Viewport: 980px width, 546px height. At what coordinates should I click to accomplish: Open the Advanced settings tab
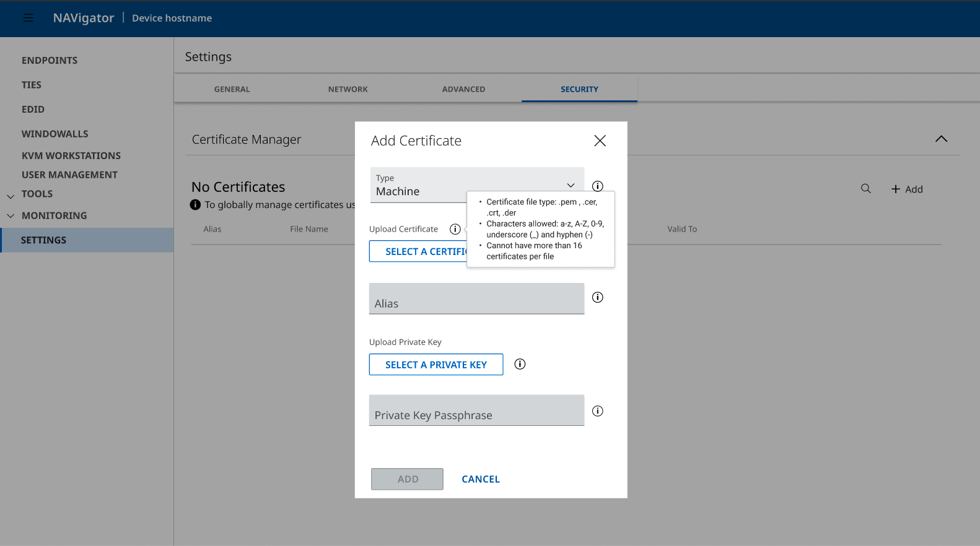point(463,89)
